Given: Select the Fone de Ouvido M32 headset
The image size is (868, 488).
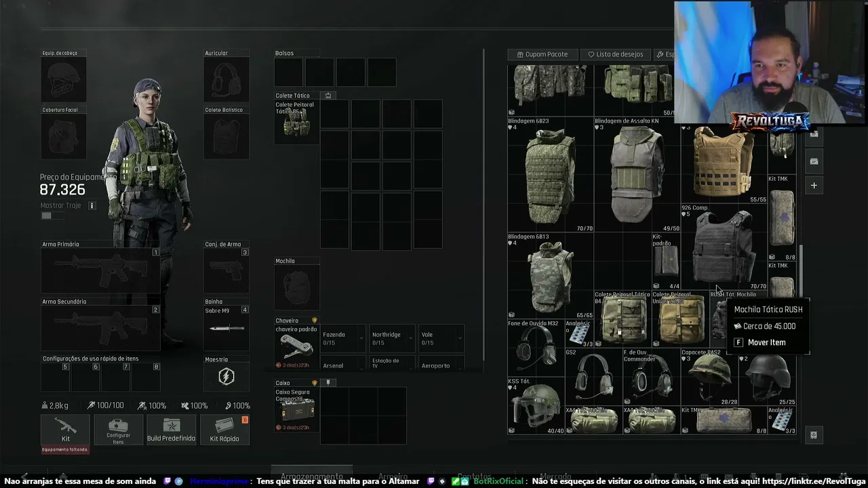Looking at the screenshot, I should (x=536, y=348).
